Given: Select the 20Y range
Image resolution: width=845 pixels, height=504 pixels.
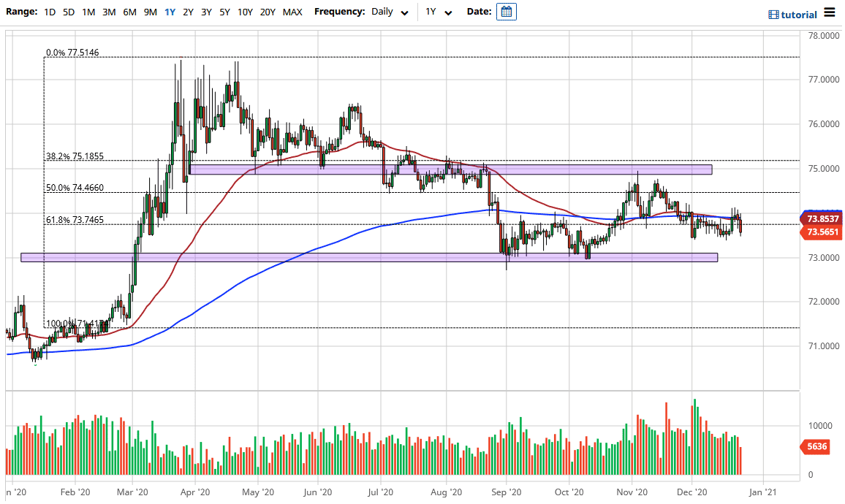Looking at the screenshot, I should click(267, 12).
